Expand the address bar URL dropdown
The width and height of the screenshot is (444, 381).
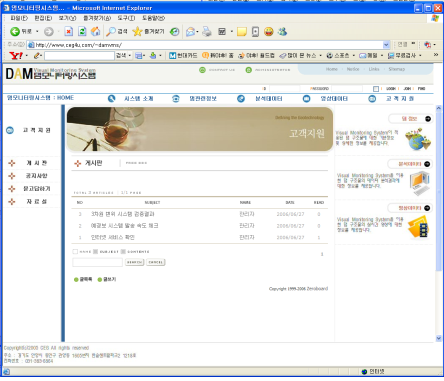386,45
